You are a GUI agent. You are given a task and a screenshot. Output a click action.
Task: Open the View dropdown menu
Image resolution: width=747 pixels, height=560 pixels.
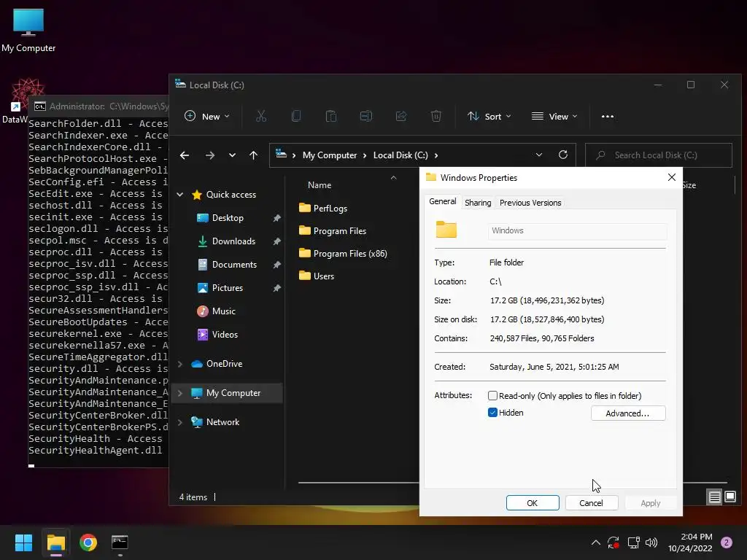(554, 116)
